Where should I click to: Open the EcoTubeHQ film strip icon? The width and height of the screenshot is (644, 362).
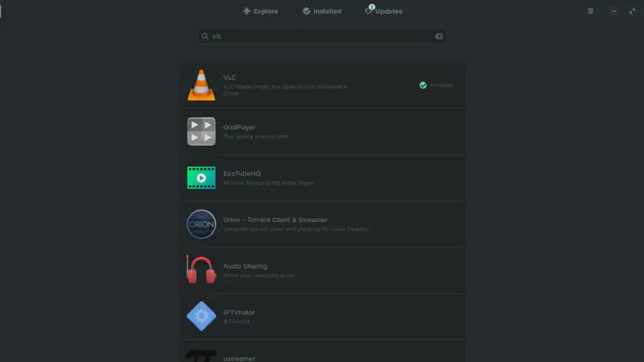pos(201,178)
